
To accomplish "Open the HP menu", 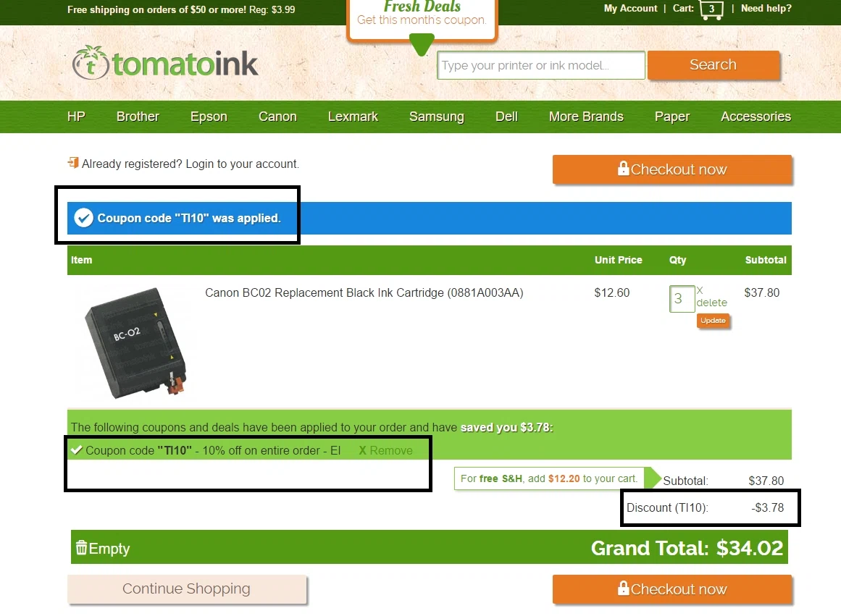I will [76, 117].
